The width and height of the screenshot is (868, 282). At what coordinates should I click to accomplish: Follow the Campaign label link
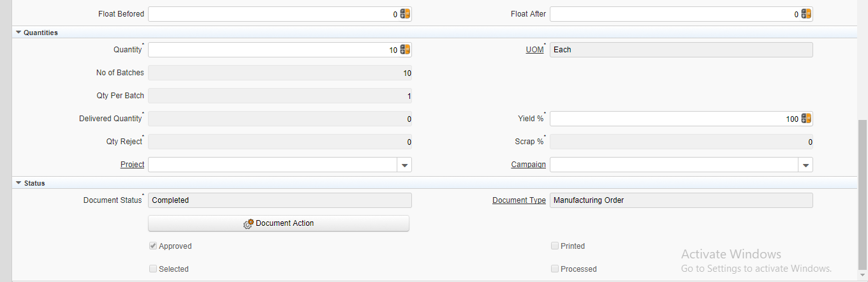[529, 165]
